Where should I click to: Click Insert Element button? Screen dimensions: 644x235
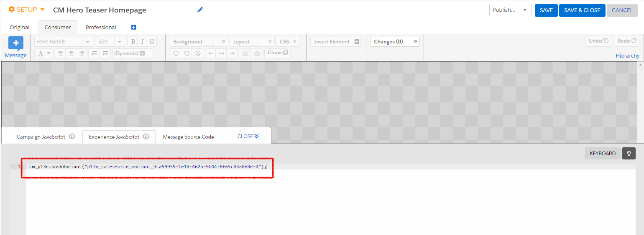pyautogui.click(x=336, y=42)
